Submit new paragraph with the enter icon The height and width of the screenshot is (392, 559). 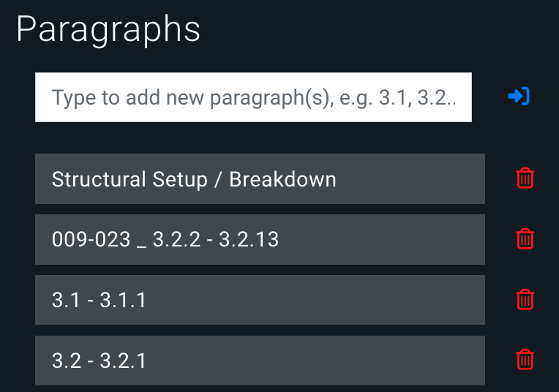click(519, 97)
